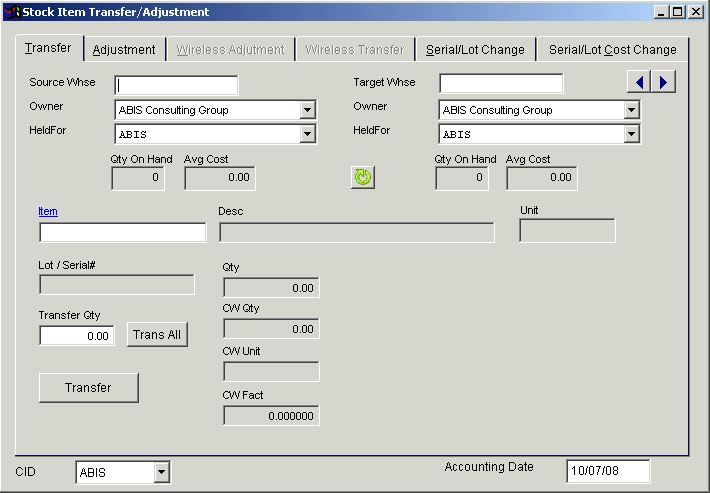Select the Transfer Qty input field

(x=77, y=336)
